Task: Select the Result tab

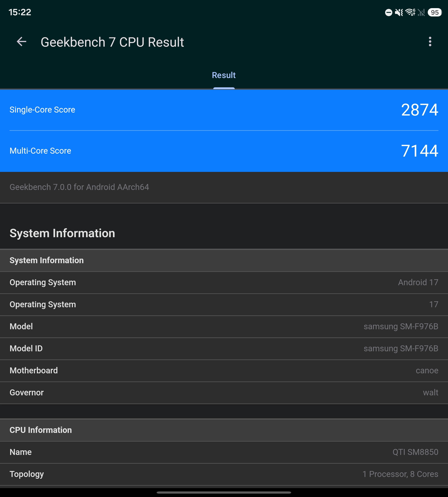Action: [x=224, y=75]
